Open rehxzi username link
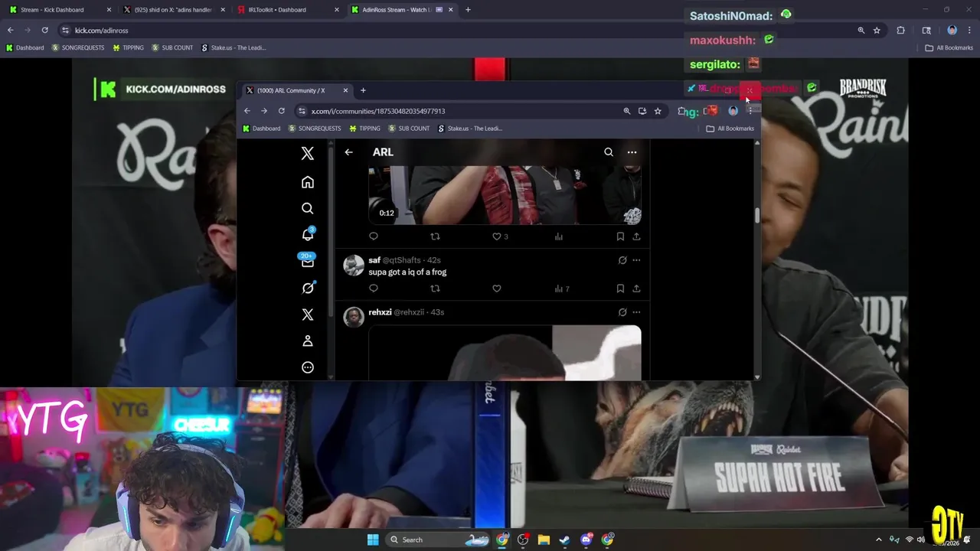The width and height of the screenshot is (980, 551). pos(380,312)
